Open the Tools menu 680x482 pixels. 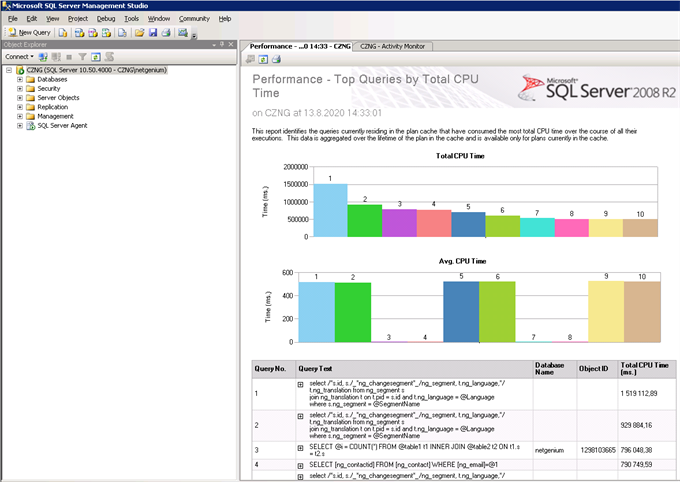(x=131, y=19)
